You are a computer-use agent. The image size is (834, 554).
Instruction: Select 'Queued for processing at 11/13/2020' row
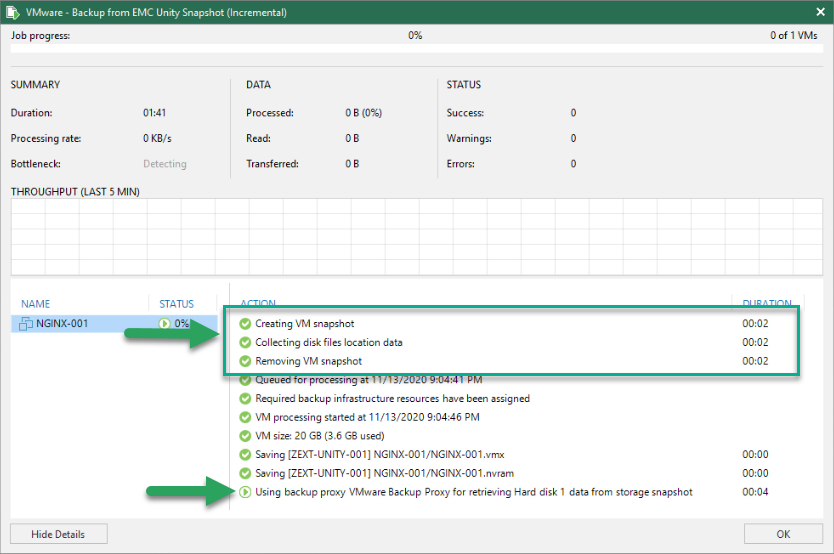click(521, 380)
